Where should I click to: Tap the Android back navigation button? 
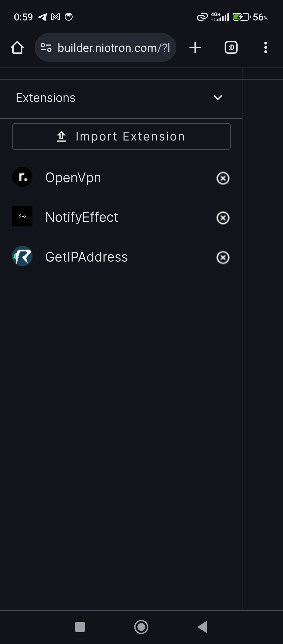(x=203, y=627)
